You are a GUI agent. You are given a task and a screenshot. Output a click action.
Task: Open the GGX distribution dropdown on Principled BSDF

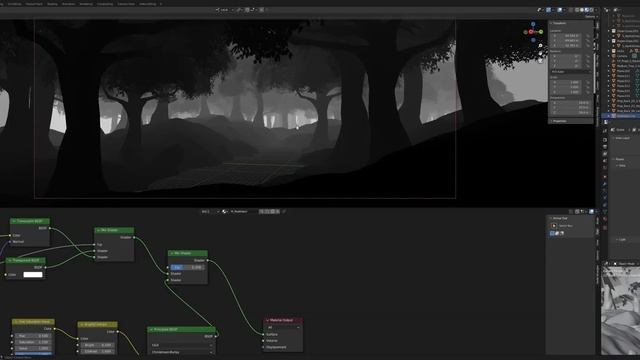click(x=182, y=345)
